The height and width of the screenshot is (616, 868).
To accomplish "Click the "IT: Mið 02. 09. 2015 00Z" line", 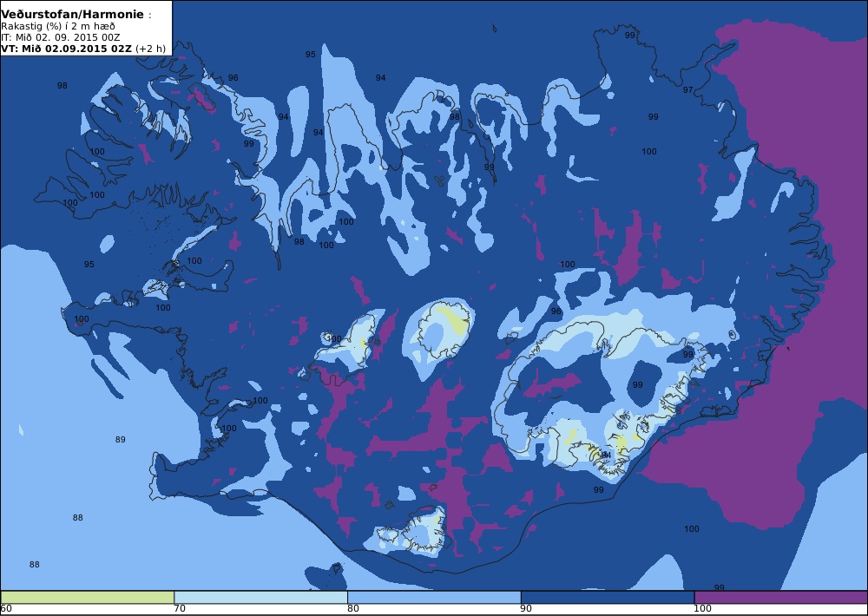I will coord(61,37).
